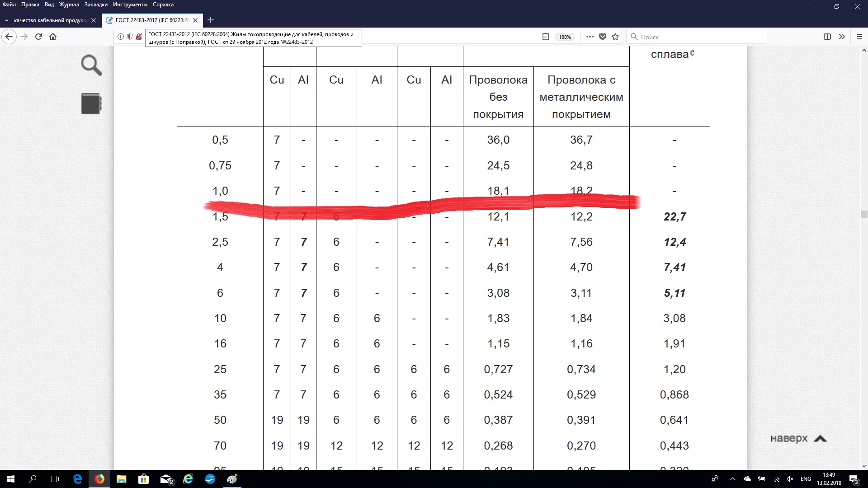The image size is (868, 488).
Task: Go to the Firefox home page
Action: point(53,37)
